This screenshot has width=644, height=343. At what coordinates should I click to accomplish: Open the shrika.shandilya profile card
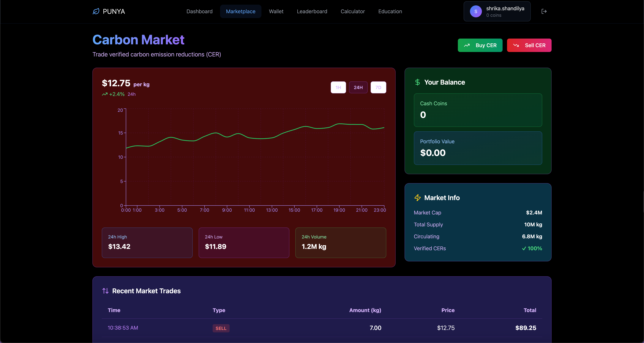[505, 12]
